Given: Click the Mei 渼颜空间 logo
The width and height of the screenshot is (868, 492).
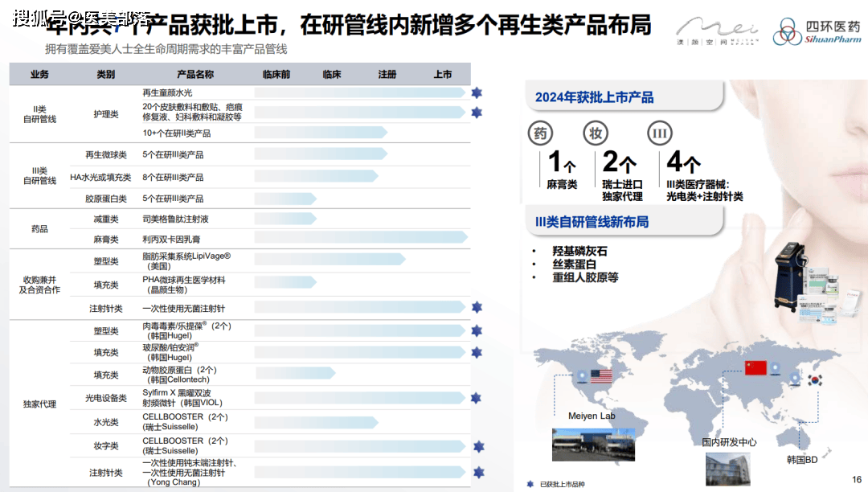Looking at the screenshot, I should (718, 31).
